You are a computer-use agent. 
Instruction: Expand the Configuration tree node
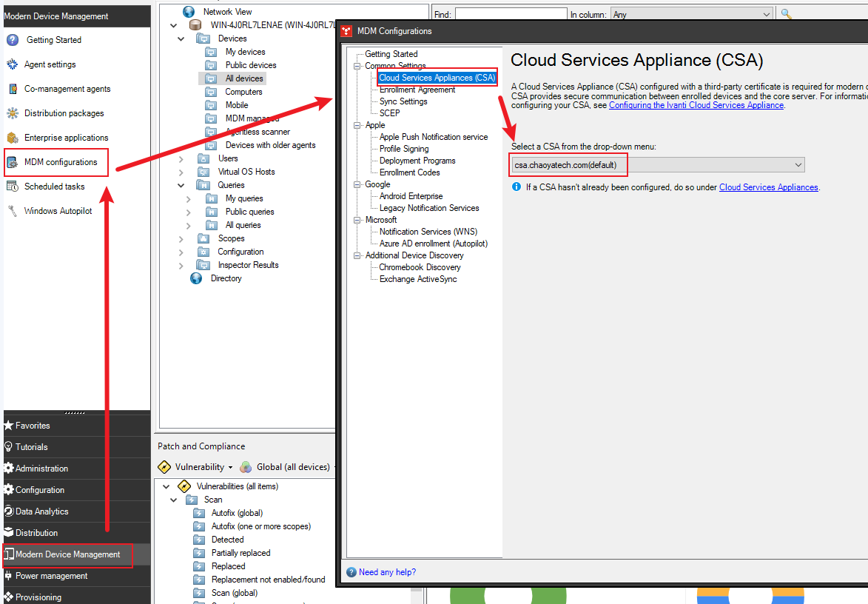click(x=182, y=252)
